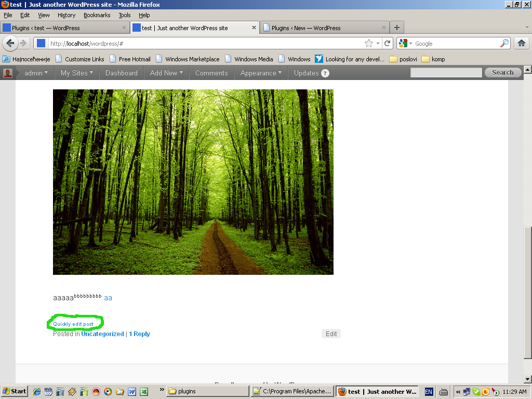Viewport: 532px width, 399px height.
Task: Open Internet Explorer from quick launch
Action: pos(37,392)
